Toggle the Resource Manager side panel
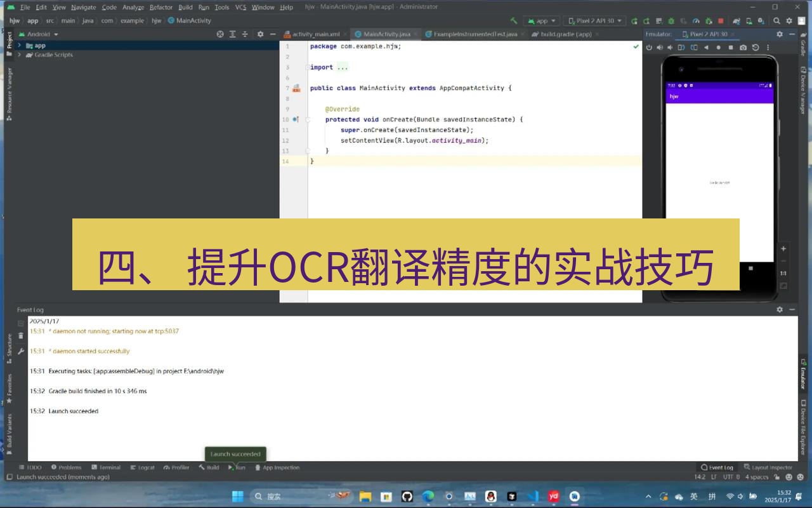Screen dimensions: 812x508 tap(9, 93)
